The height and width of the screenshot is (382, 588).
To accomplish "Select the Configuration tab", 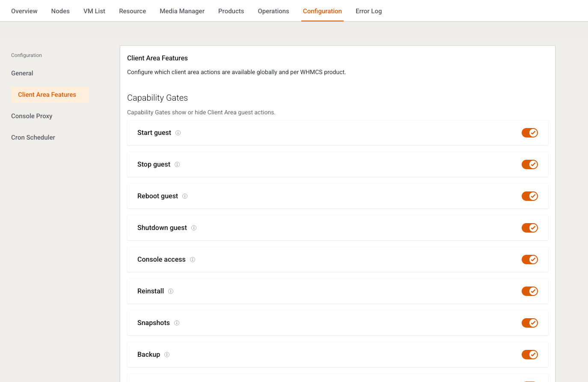I will tap(322, 11).
